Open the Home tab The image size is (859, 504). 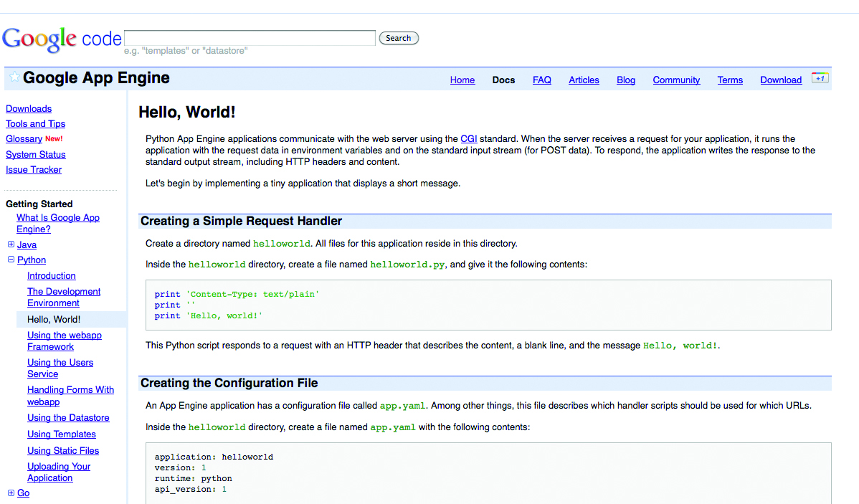[462, 80]
